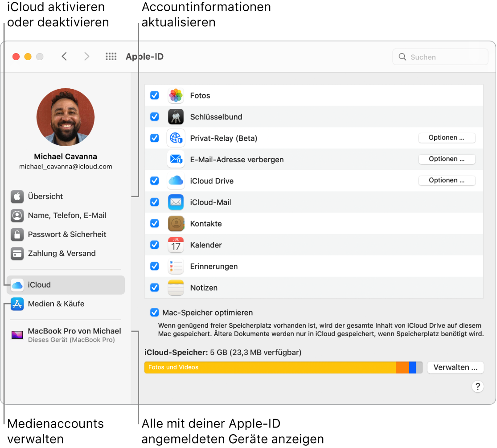Image resolution: width=497 pixels, height=448 pixels.
Task: Uncheck Mac-Speicher optimieren
Action: coord(154,312)
